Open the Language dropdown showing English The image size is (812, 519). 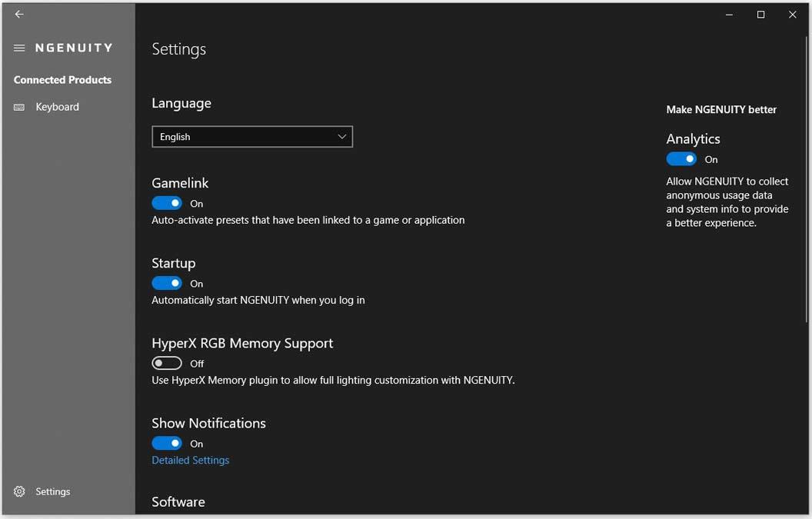252,137
